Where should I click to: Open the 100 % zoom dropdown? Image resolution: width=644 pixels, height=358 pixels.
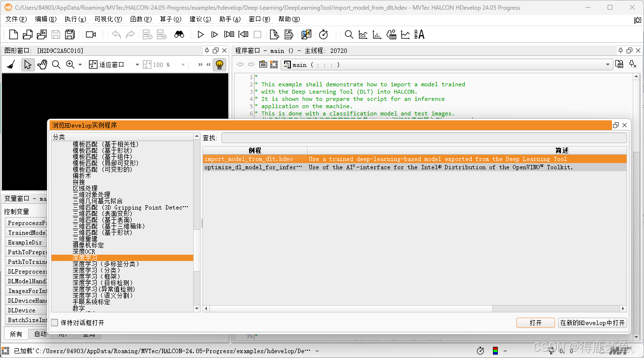(x=183, y=65)
